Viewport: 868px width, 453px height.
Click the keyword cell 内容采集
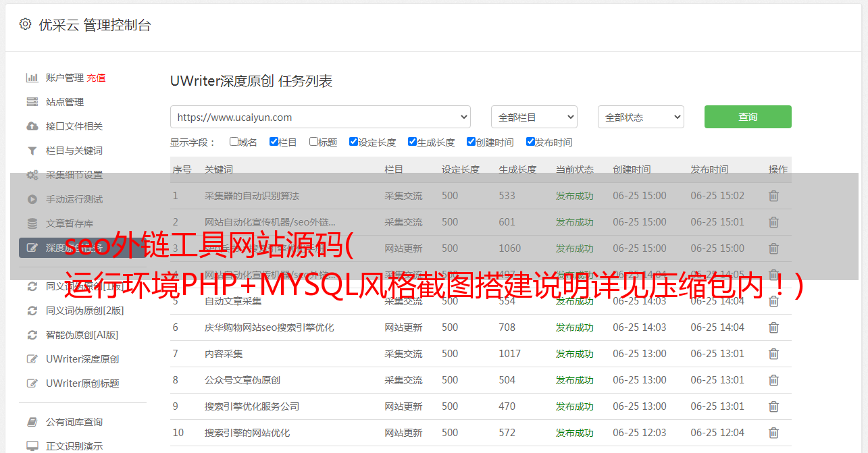tap(224, 354)
